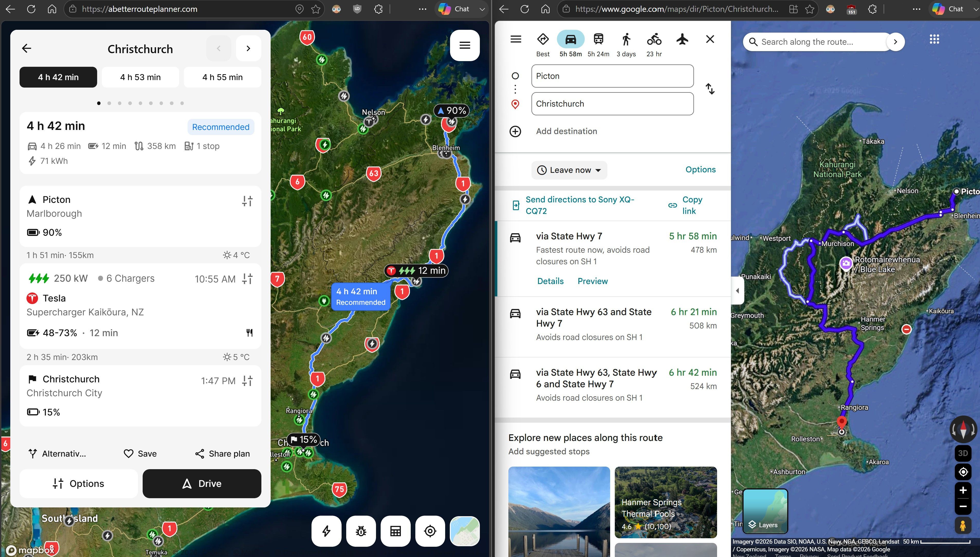The height and width of the screenshot is (557, 980).
Task: Expand more search categories arrow
Action: pyautogui.click(x=895, y=42)
